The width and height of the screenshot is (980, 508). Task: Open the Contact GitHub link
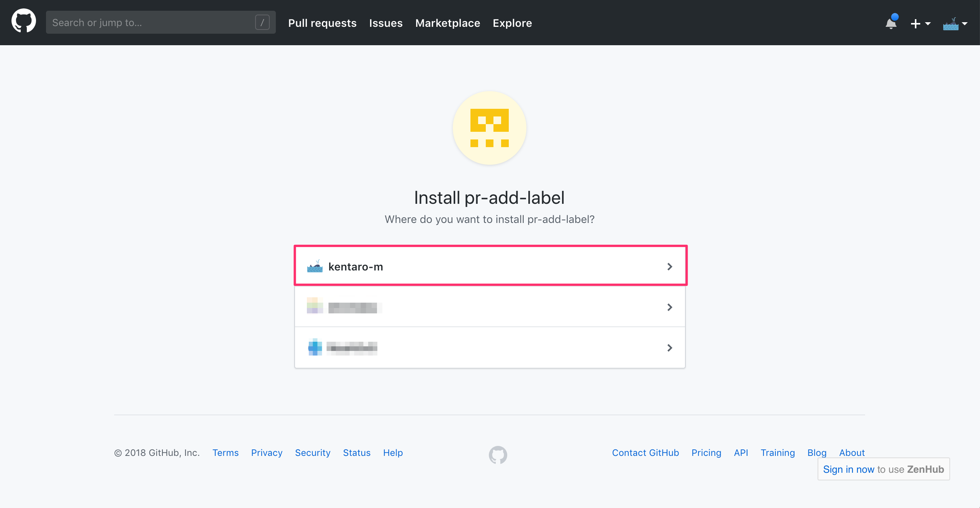pos(645,453)
